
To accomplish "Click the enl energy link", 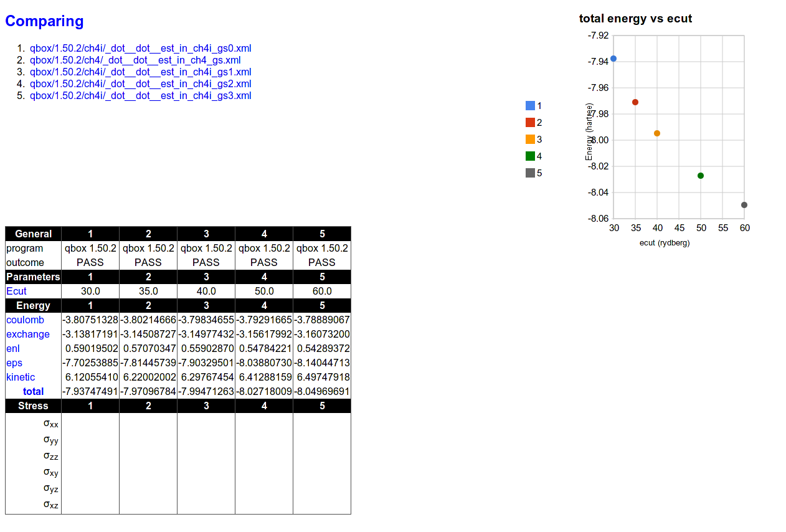I will coord(13,349).
